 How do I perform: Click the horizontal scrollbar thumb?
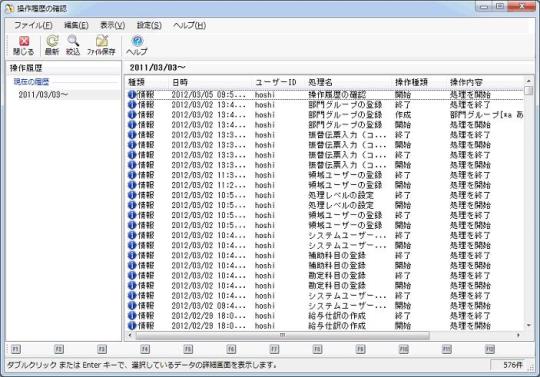click(x=282, y=335)
